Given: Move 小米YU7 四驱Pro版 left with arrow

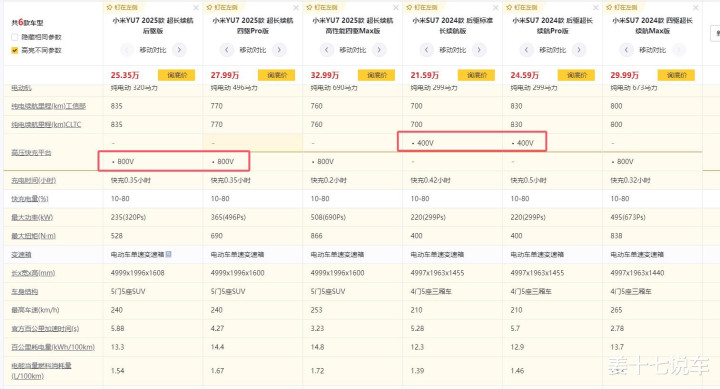Looking at the screenshot, I should coord(226,50).
